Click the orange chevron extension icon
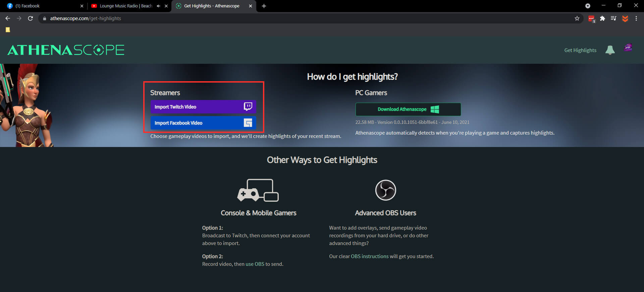 pyautogui.click(x=625, y=19)
